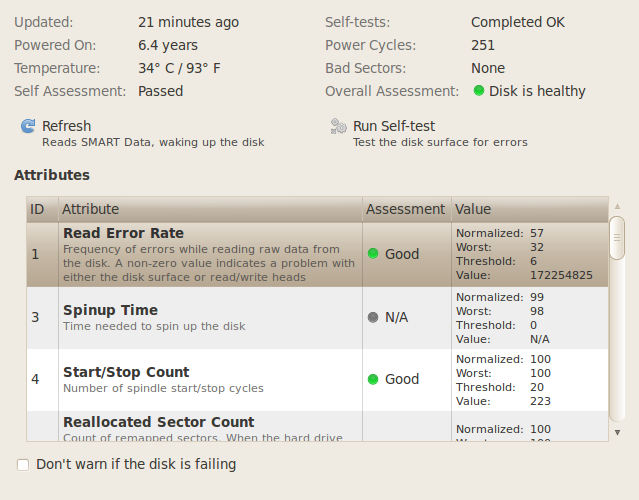Click the Value column header
The width and height of the screenshot is (639, 500).
click(530, 209)
